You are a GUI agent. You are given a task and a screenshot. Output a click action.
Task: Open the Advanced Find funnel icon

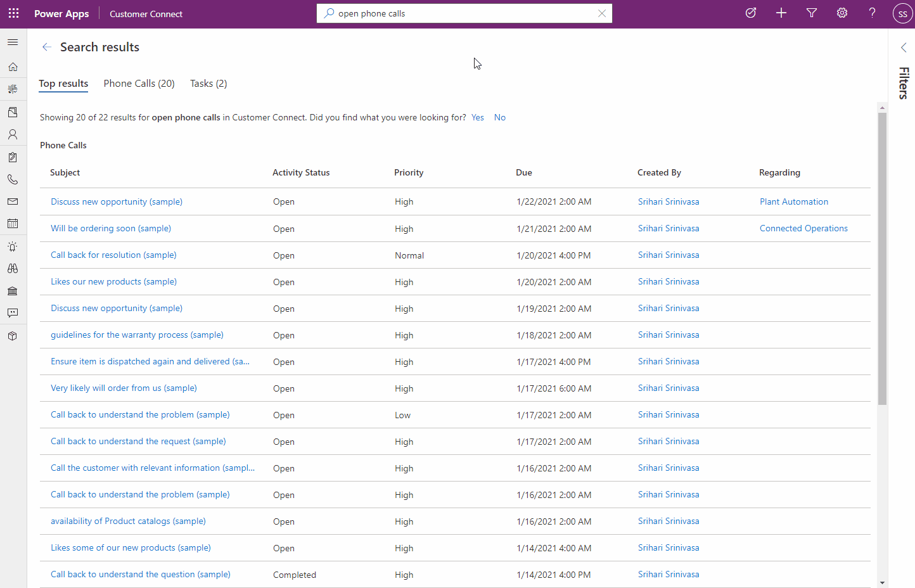(x=811, y=13)
